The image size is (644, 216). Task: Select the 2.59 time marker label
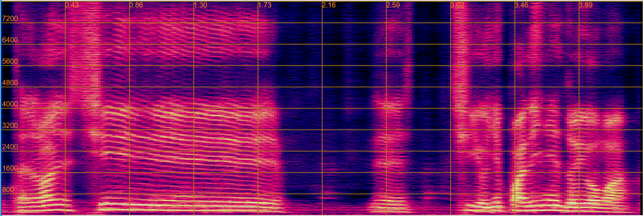[393, 5]
